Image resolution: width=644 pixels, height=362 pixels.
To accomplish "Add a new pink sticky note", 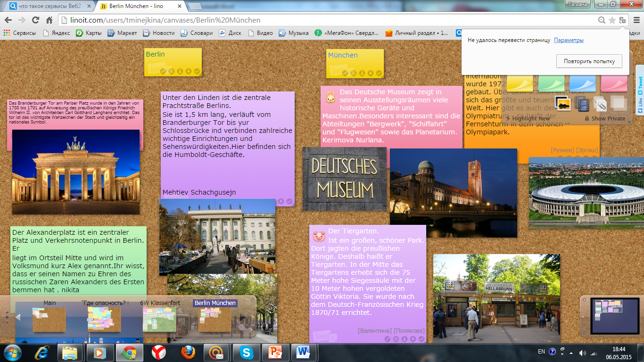I will click(x=614, y=84).
